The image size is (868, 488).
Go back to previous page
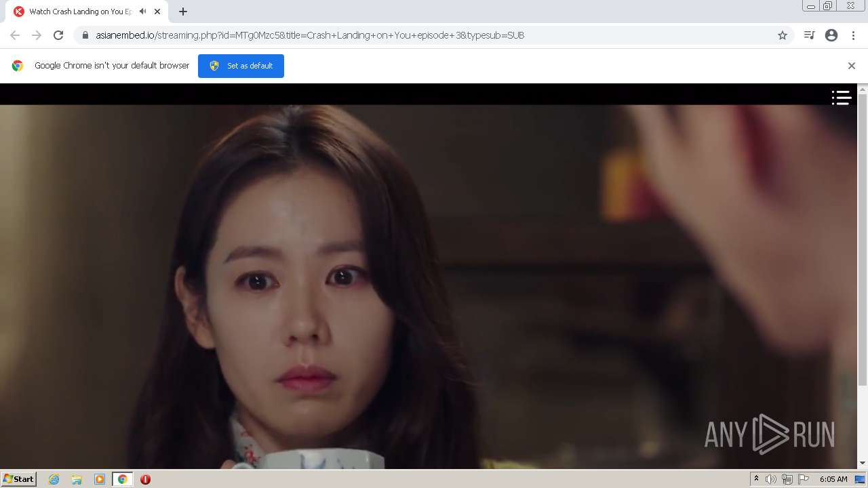[15, 35]
